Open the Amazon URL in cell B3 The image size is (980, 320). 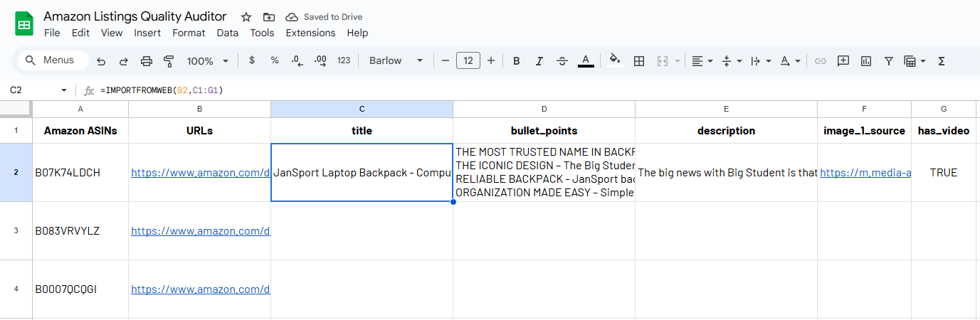(200, 231)
